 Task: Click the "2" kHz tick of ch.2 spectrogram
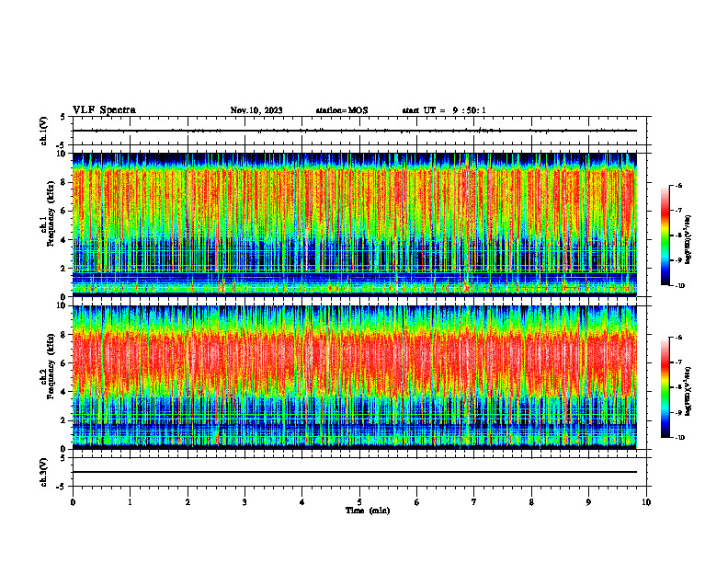tap(64, 420)
